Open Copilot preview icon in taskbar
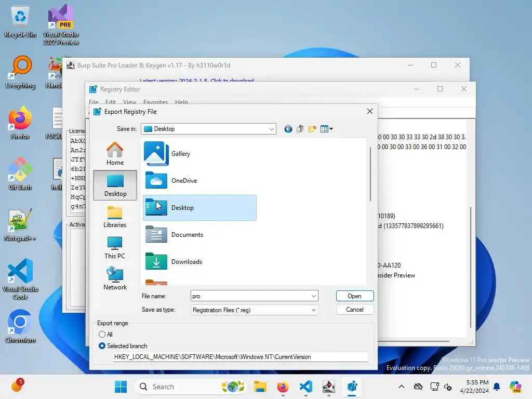 (515, 387)
